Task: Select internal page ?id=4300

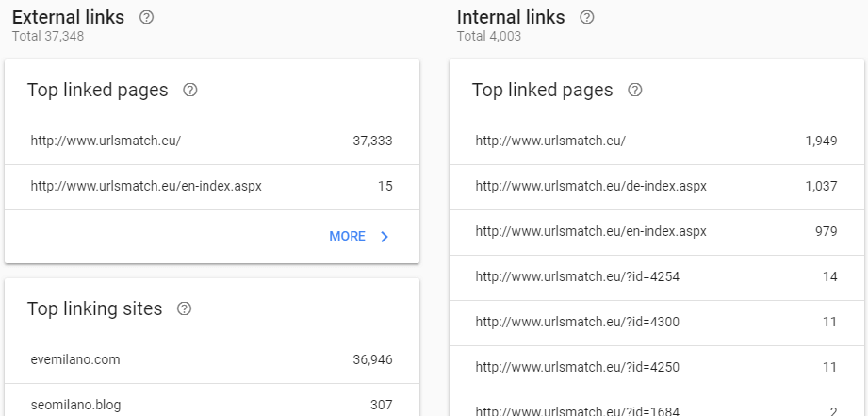Action: click(x=657, y=323)
